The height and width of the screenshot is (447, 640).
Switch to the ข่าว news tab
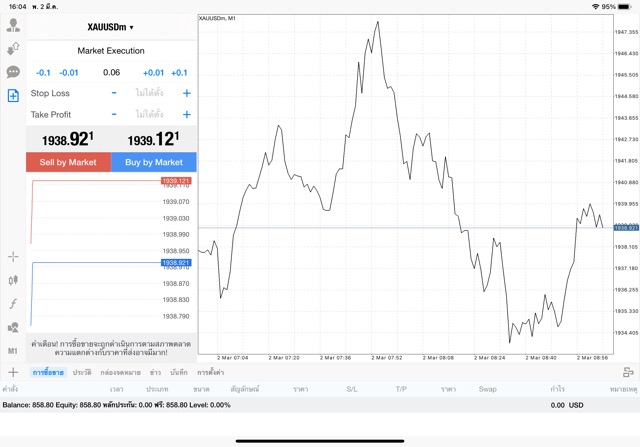pyautogui.click(x=155, y=372)
